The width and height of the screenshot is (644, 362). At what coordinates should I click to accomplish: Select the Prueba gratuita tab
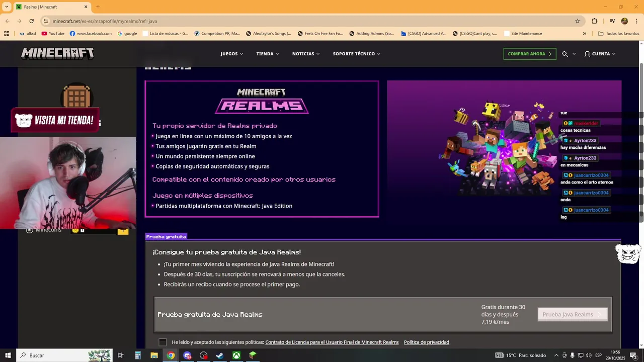pyautogui.click(x=166, y=236)
